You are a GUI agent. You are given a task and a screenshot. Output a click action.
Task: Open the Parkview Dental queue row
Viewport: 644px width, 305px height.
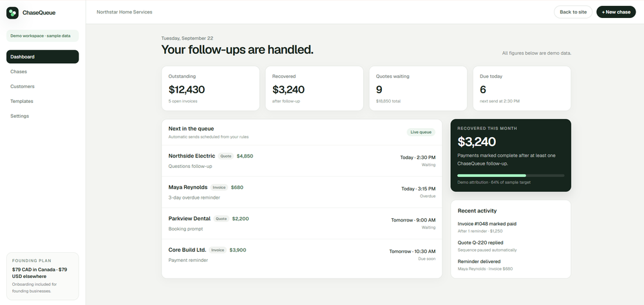pyautogui.click(x=302, y=223)
